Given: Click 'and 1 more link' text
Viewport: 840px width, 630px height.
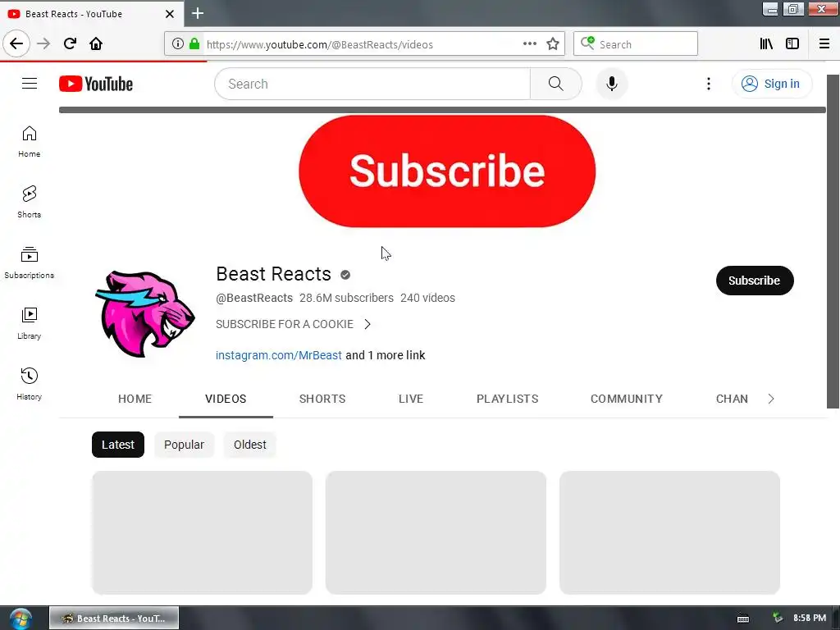Looking at the screenshot, I should point(386,355).
